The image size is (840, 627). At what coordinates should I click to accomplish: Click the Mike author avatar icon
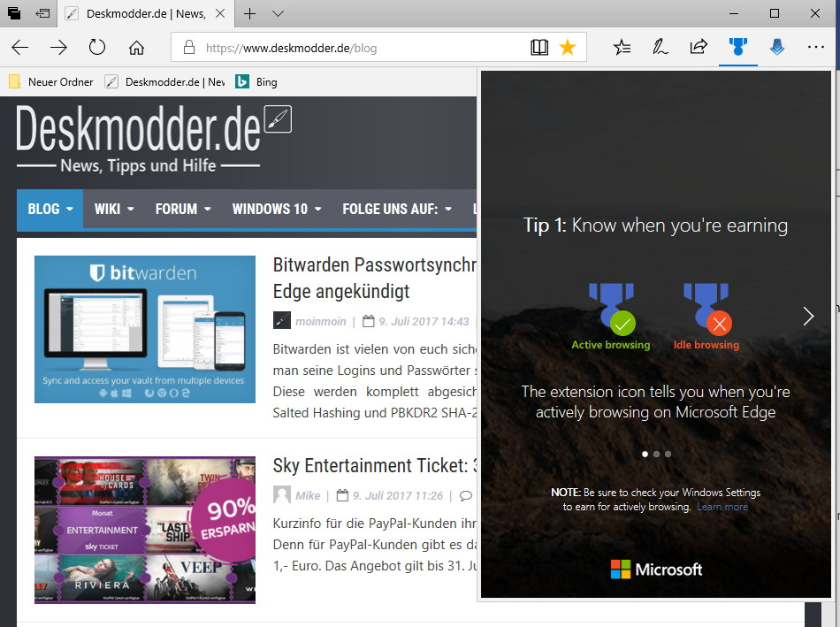(282, 494)
